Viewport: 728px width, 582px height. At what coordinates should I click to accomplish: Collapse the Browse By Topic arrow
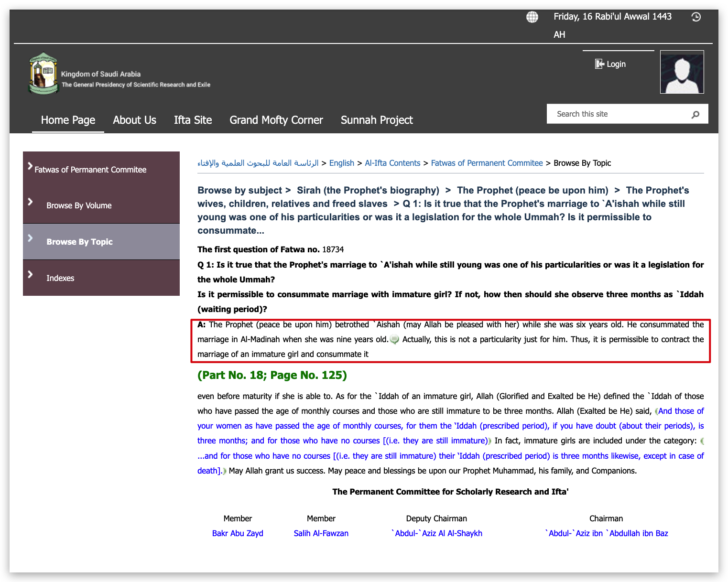pos(30,238)
